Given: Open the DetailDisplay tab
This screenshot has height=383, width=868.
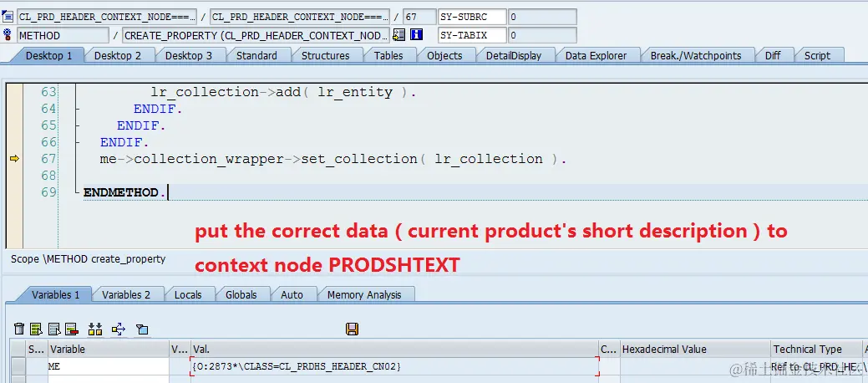Looking at the screenshot, I should 514,55.
